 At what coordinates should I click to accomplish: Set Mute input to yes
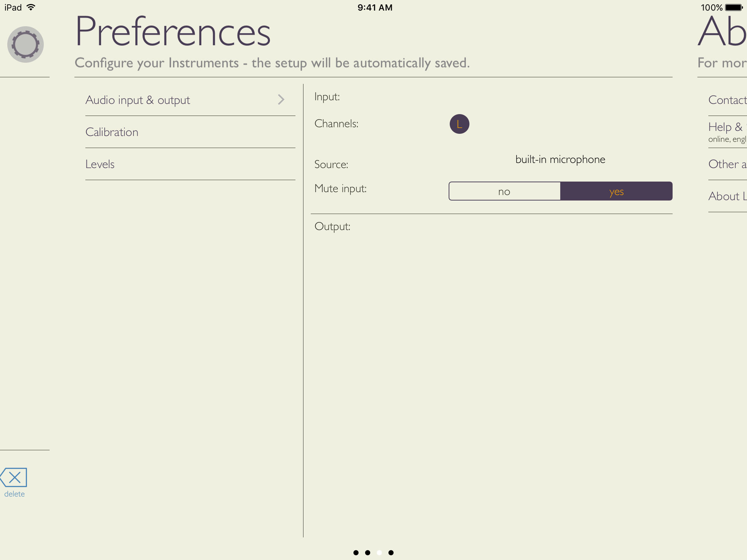(616, 191)
